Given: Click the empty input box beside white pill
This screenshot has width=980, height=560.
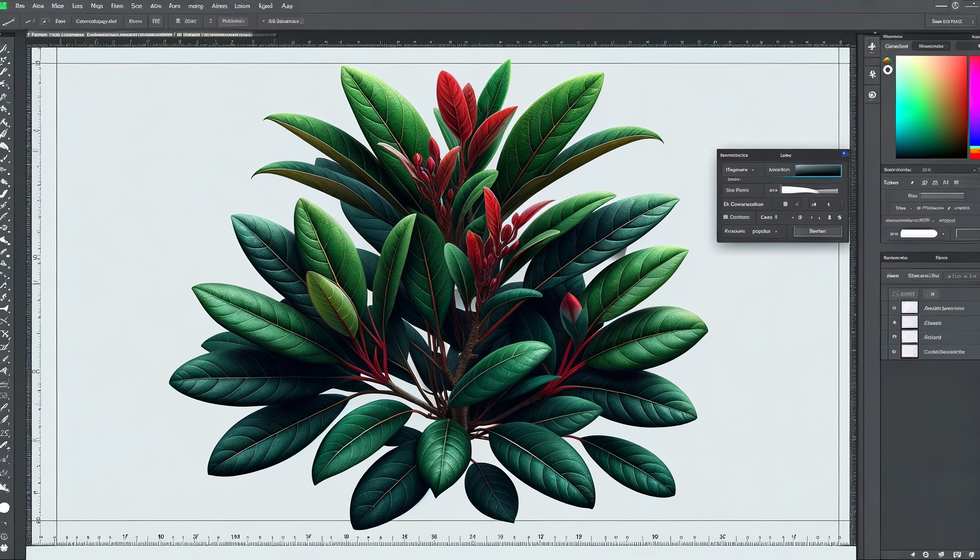Looking at the screenshot, I should (967, 234).
